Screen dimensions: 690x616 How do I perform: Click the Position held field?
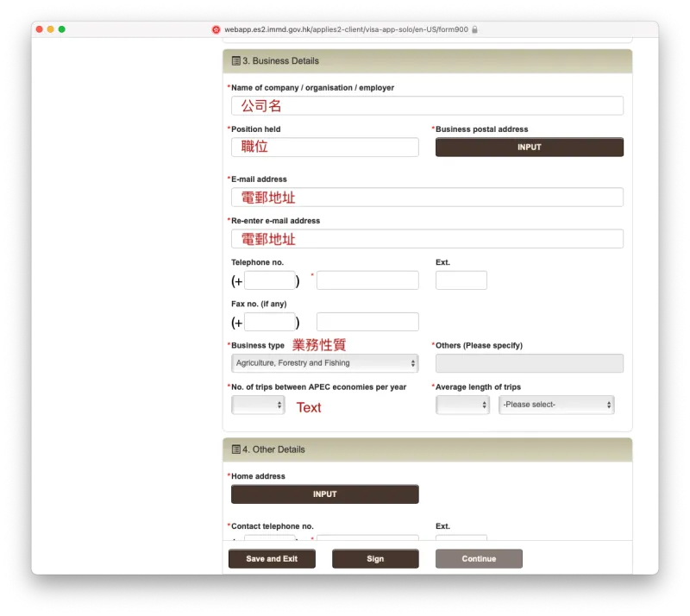click(x=324, y=147)
